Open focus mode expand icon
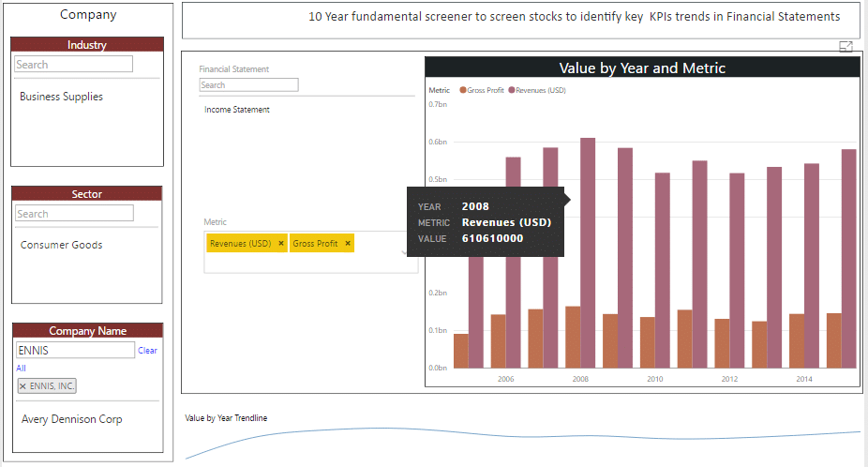This screenshot has width=868, height=467. pos(846,47)
